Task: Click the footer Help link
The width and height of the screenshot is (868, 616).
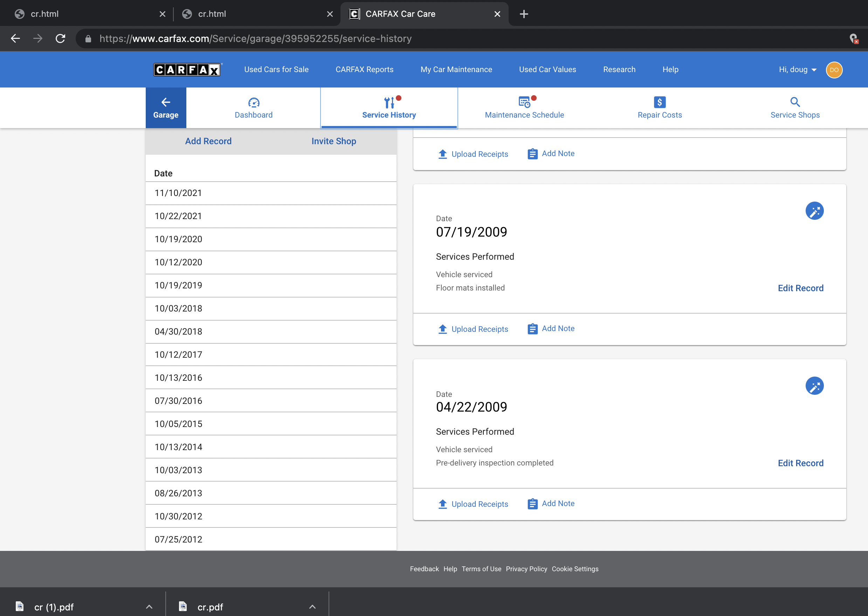Action: [x=450, y=569]
